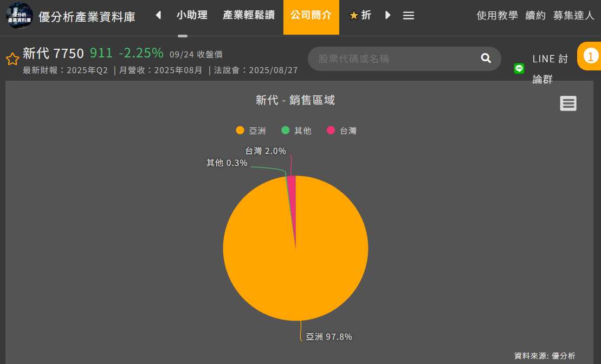The height and width of the screenshot is (364, 601).
Task: Toggle 亞洲 series in chart legend
Action: click(x=251, y=131)
